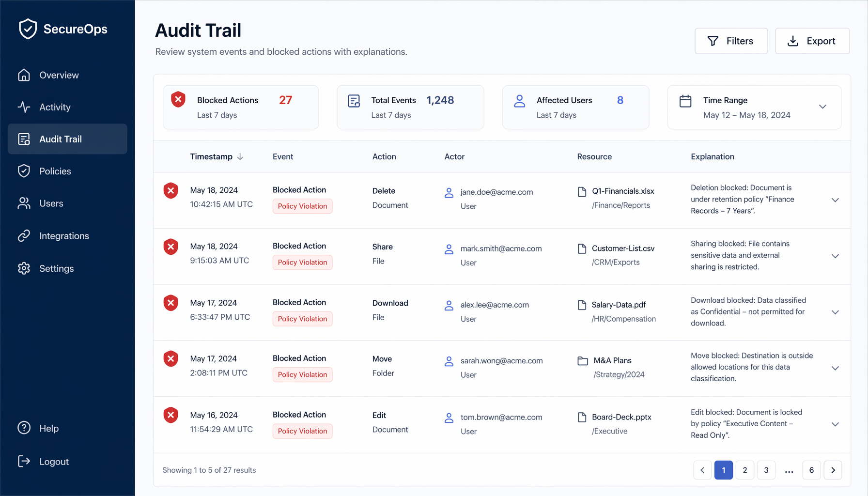868x496 pixels.
Task: Click the Time Range calendar icon
Action: point(685,101)
